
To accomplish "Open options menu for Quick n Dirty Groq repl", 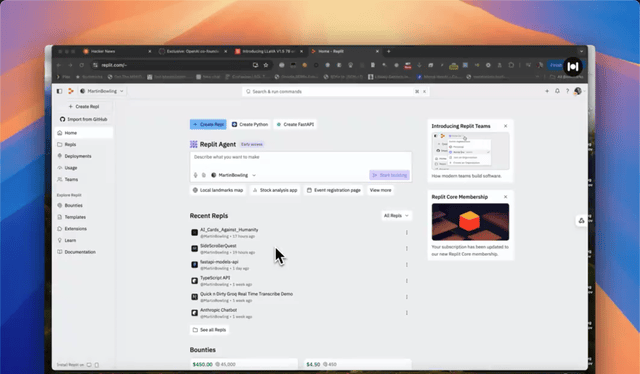I will 407,297.
